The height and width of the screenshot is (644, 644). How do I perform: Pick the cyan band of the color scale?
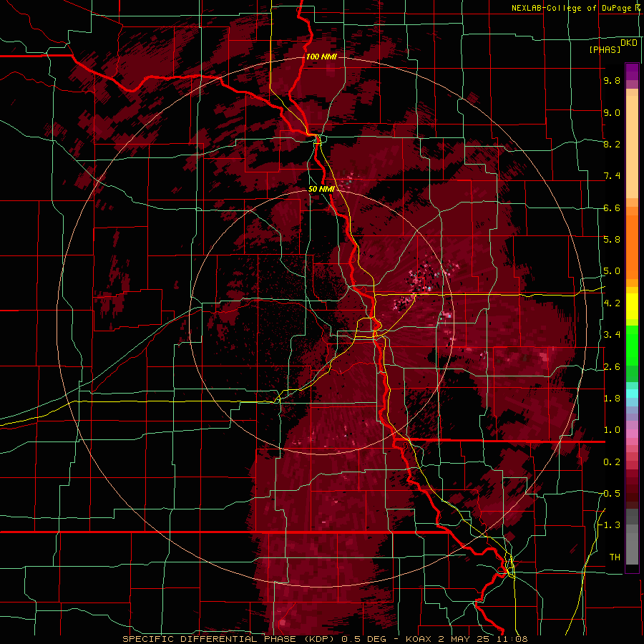click(x=632, y=394)
